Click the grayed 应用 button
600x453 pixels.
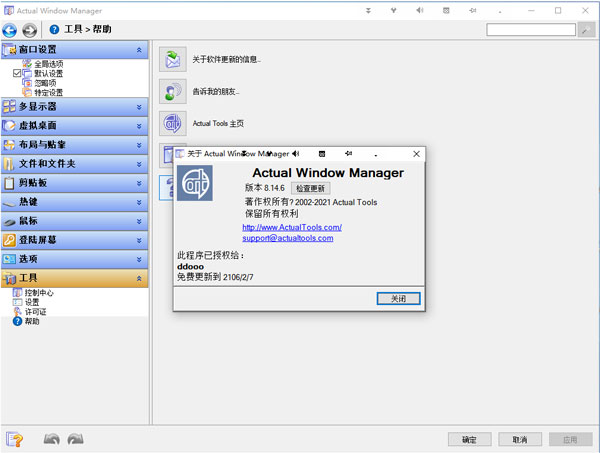pyautogui.click(x=571, y=439)
